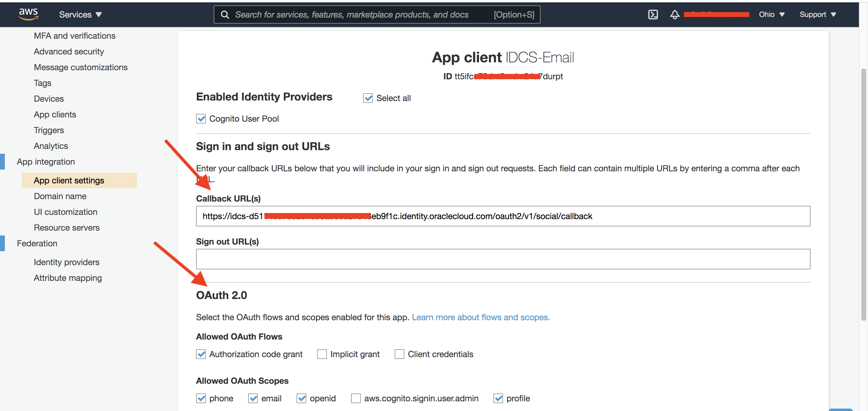Toggle the Select all checkbox

pos(368,98)
